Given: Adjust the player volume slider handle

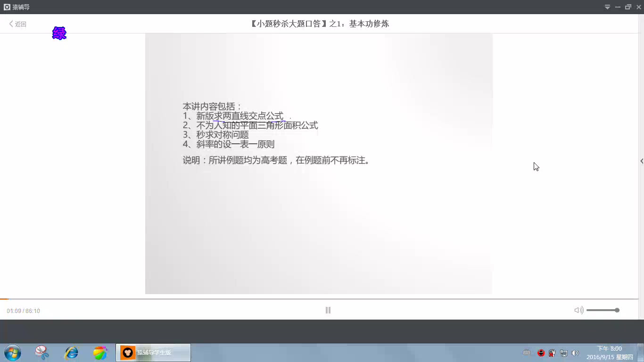Looking at the screenshot, I should point(617,310).
